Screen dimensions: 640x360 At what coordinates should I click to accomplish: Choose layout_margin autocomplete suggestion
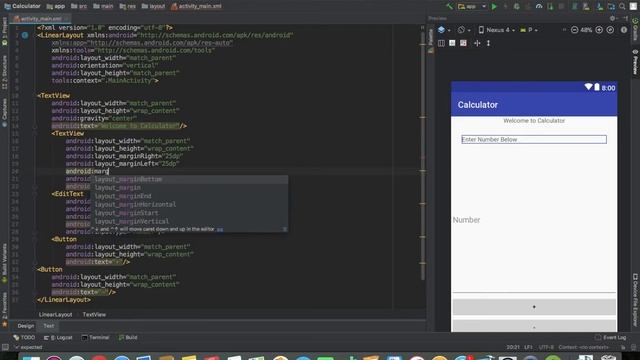(x=190, y=188)
